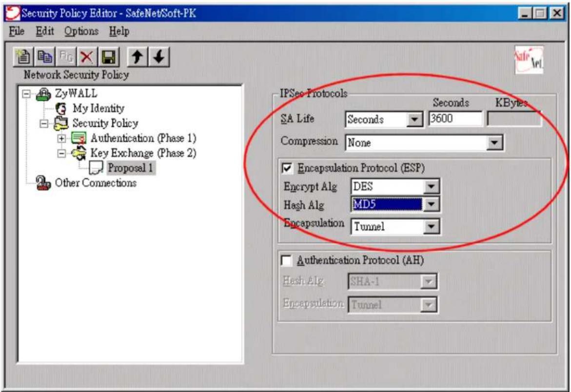Click the red X Delete toolbar icon

click(x=87, y=57)
